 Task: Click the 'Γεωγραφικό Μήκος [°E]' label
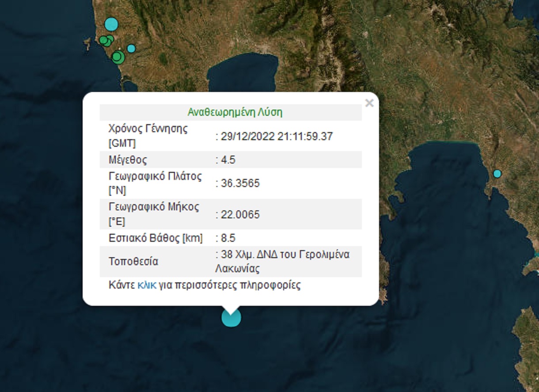[x=154, y=214]
